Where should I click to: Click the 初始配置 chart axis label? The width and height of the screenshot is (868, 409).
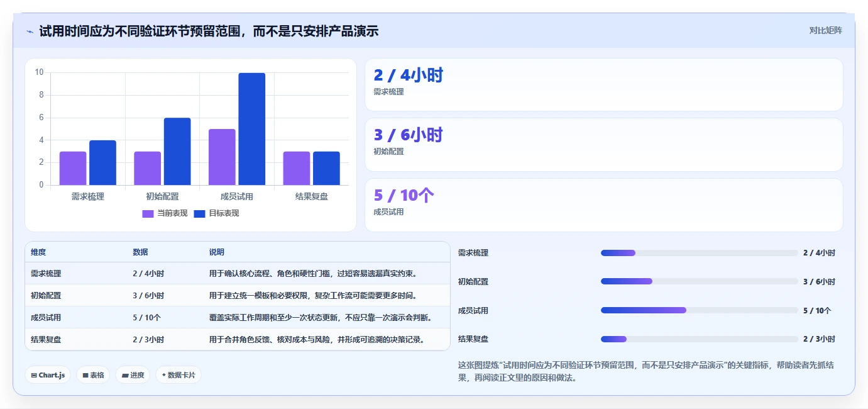pyautogui.click(x=162, y=196)
